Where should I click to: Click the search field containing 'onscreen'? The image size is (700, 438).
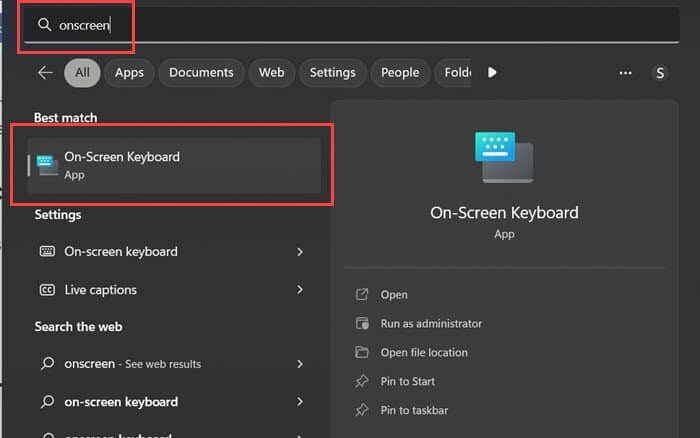click(x=352, y=25)
